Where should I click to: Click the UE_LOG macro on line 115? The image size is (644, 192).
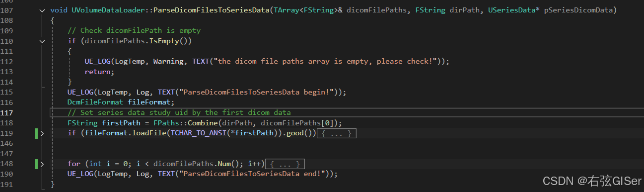[80, 92]
